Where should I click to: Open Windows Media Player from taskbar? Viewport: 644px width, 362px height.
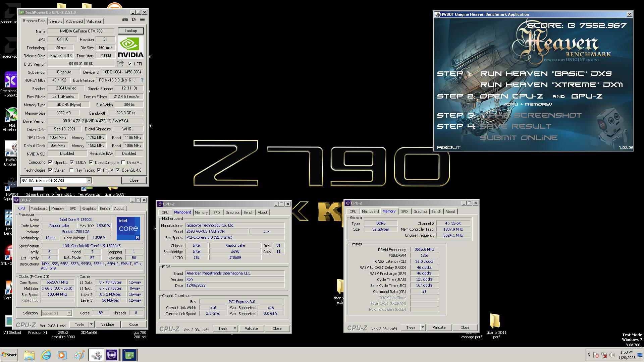62,355
